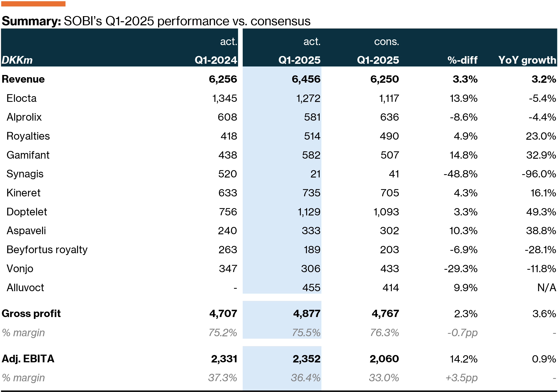This screenshot has width=558, height=392.
Task: Click Doptelet consensus value 1,093
Action: click(386, 212)
